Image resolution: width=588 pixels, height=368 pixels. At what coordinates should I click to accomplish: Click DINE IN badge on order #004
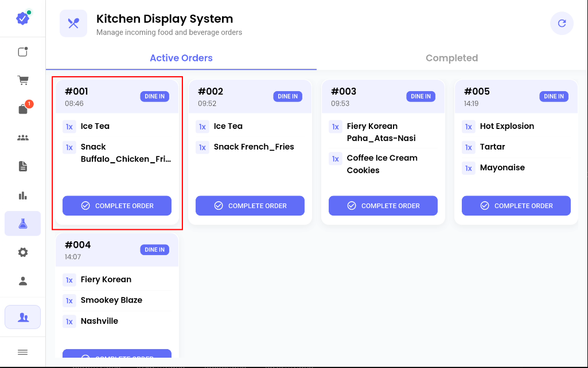coord(155,249)
